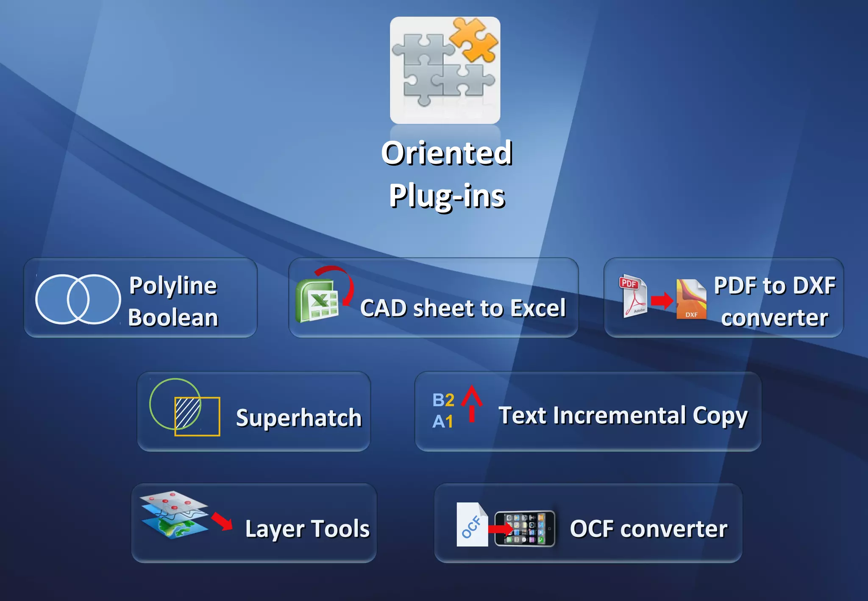The image size is (868, 601).
Task: Open Text Incremental Copy plug-in
Action: (x=588, y=412)
